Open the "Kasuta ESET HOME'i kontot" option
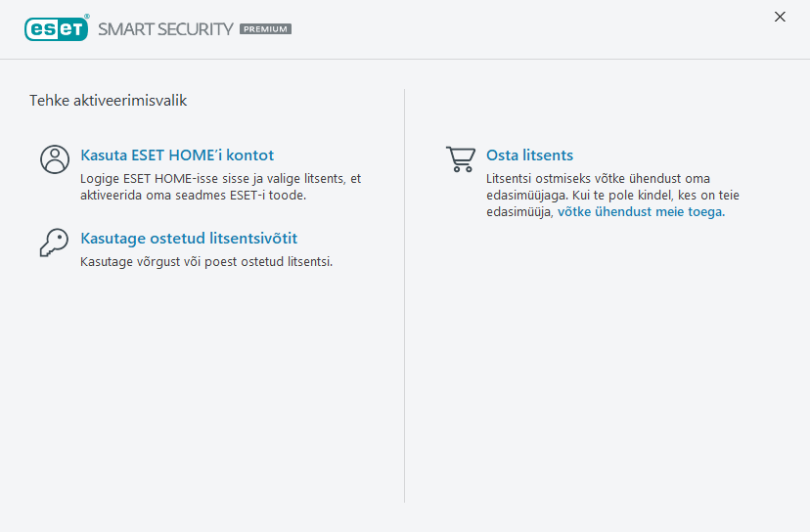 [x=177, y=155]
